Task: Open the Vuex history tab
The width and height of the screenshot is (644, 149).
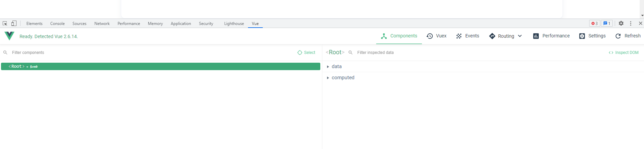Action: point(436,36)
